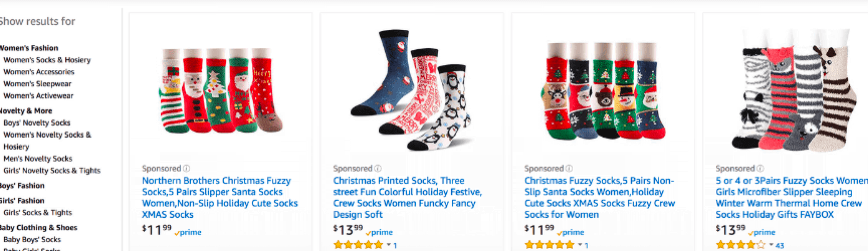Click star rating of third Christmas Fuzzy Socks

click(x=549, y=245)
